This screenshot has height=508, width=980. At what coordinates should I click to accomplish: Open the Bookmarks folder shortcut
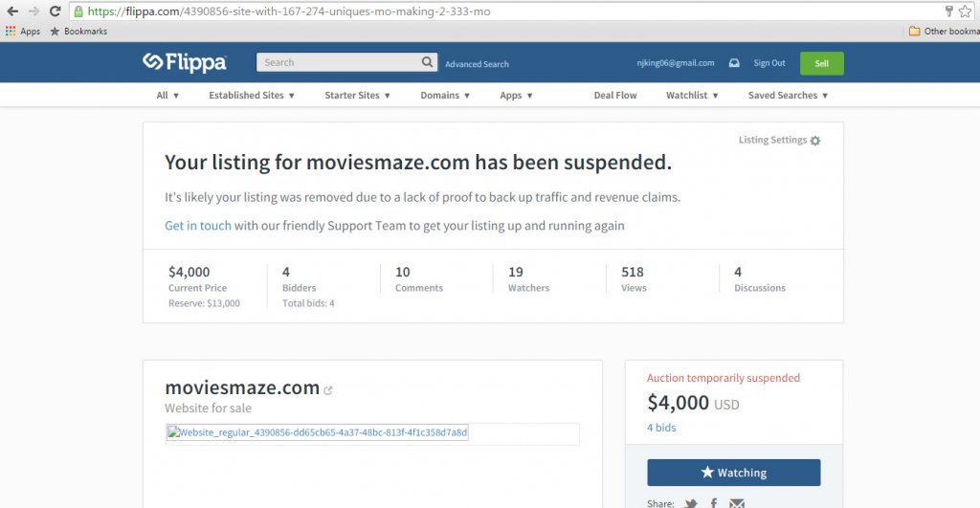(x=78, y=32)
